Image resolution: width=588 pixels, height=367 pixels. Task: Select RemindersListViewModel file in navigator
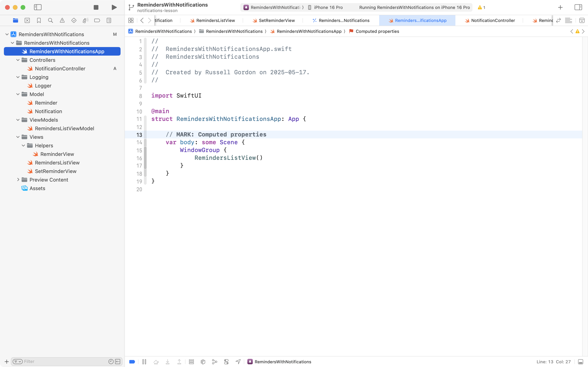(64, 128)
